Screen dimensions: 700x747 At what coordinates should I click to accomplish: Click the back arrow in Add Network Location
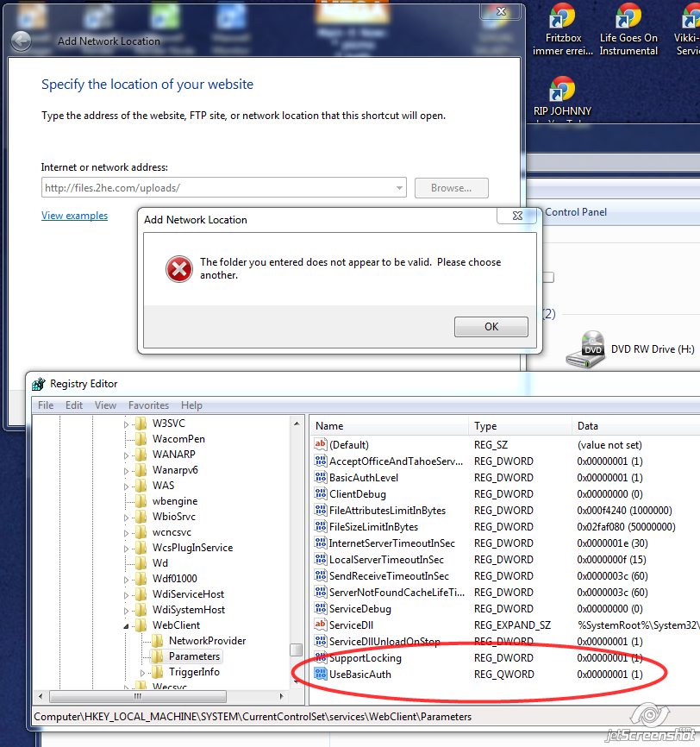21,41
